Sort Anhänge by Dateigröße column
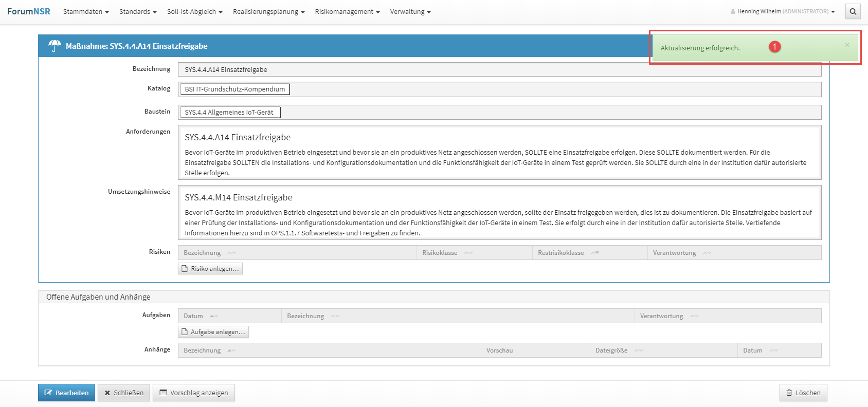Screen dimensions: 868x407 (x=639, y=350)
